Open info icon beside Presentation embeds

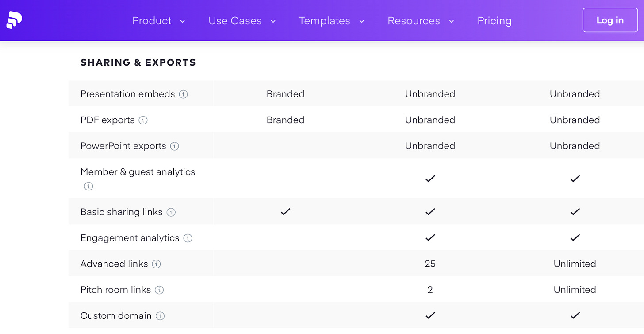[x=183, y=94]
